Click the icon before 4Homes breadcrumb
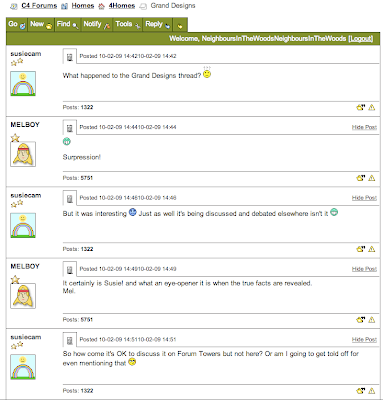Viewport: 383px width, 400px height. [x=102, y=6]
